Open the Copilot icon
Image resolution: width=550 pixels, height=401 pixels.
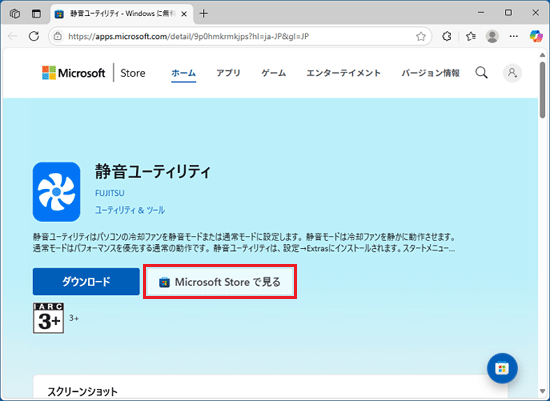coord(536,36)
